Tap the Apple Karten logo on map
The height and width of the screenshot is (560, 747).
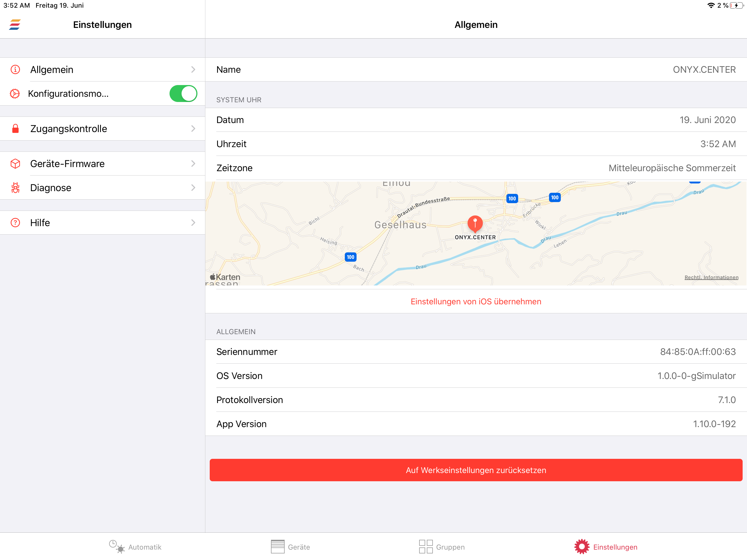225,277
